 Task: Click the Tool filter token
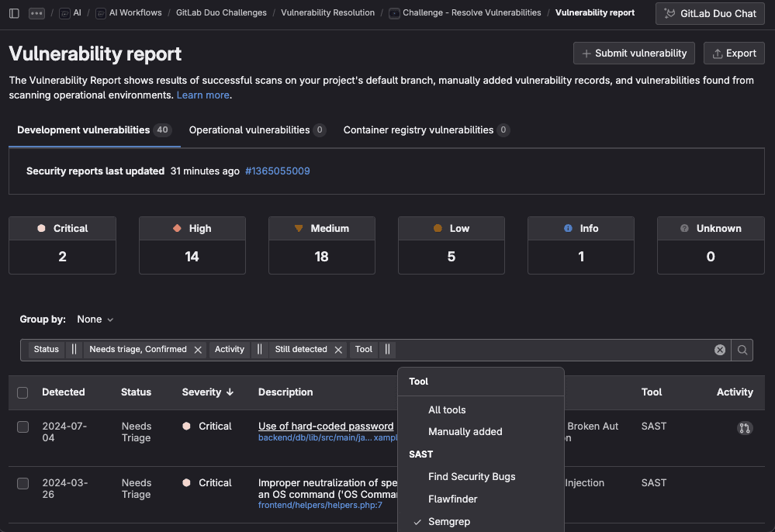pyautogui.click(x=364, y=349)
